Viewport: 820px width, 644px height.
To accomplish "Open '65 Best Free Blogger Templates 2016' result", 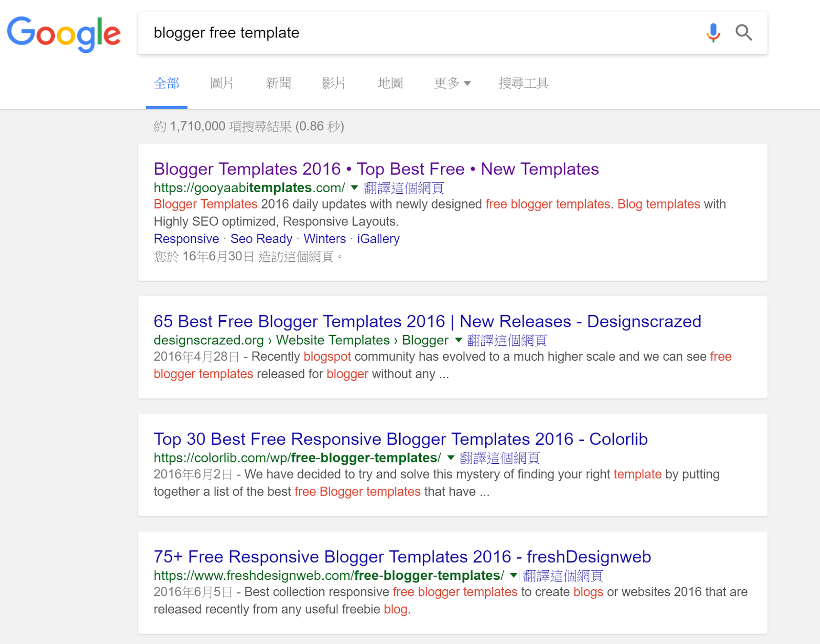I will coord(427,321).
